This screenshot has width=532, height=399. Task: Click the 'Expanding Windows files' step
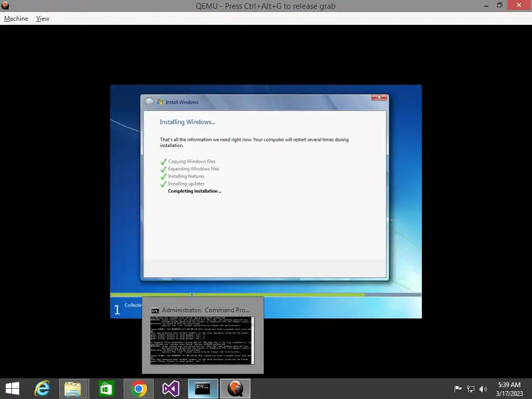point(193,169)
